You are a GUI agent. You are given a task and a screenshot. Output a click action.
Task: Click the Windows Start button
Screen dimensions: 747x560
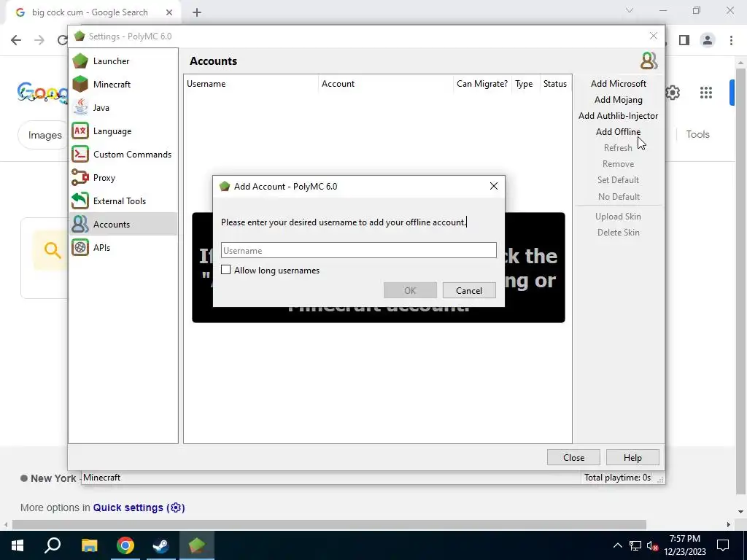coord(18,545)
